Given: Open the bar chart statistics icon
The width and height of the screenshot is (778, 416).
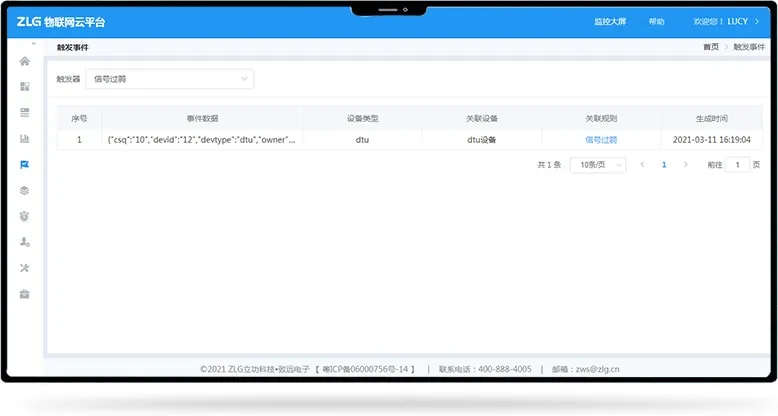Looking at the screenshot, I should tap(25, 138).
